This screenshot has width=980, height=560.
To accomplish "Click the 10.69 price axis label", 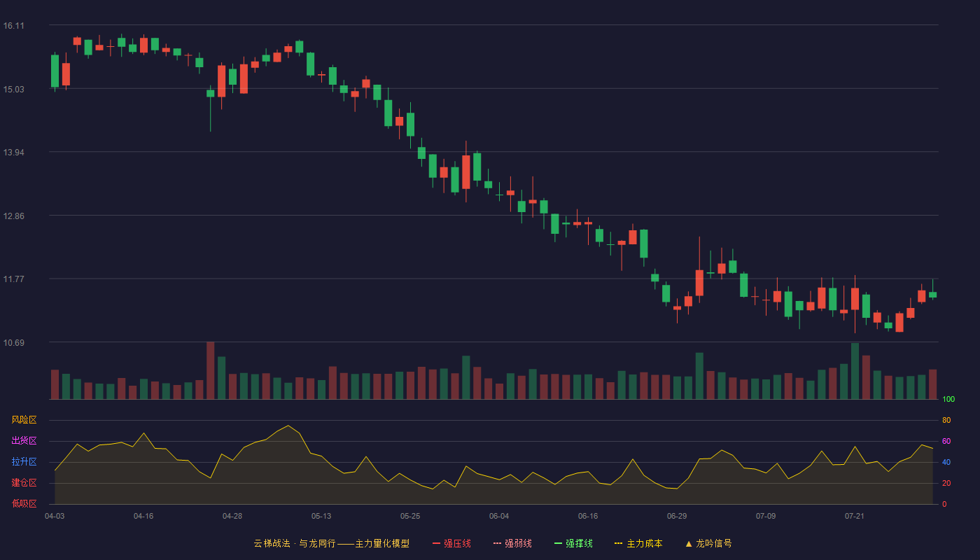I will [x=13, y=342].
